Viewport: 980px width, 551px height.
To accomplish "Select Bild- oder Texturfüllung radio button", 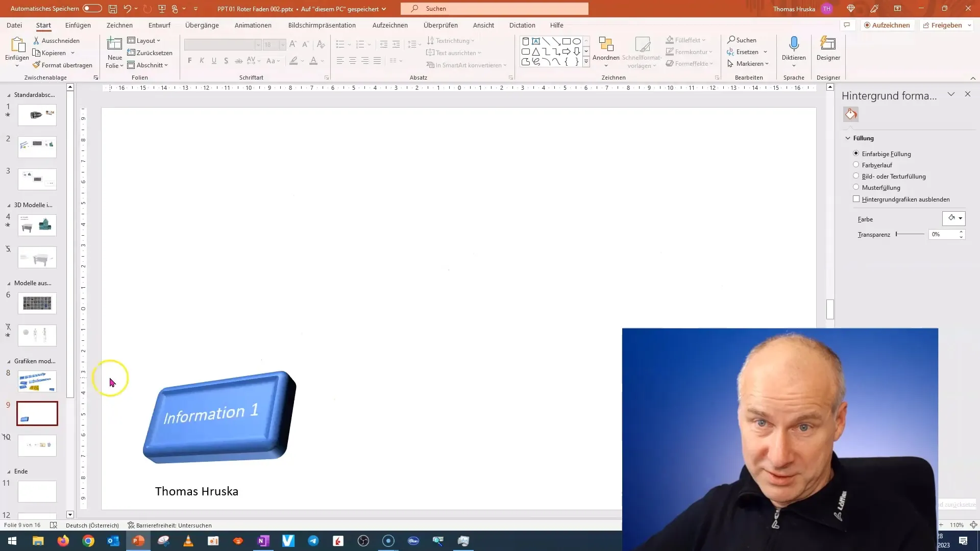I will [x=856, y=176].
